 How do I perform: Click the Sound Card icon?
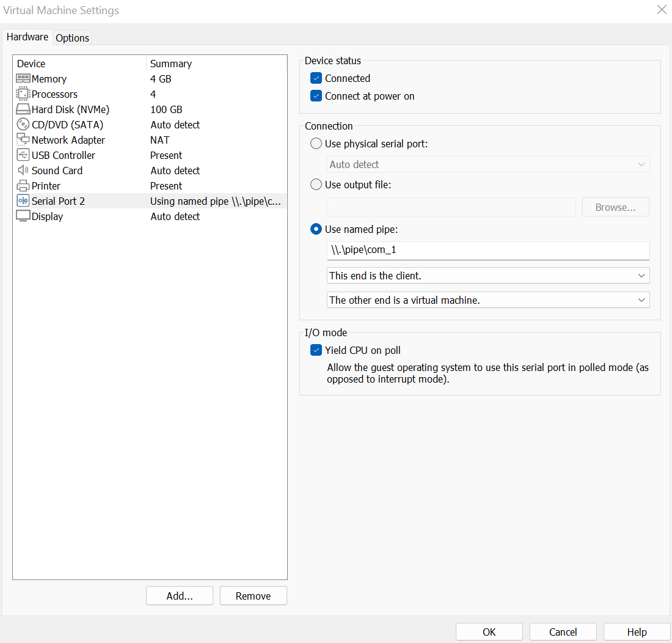[x=22, y=170]
